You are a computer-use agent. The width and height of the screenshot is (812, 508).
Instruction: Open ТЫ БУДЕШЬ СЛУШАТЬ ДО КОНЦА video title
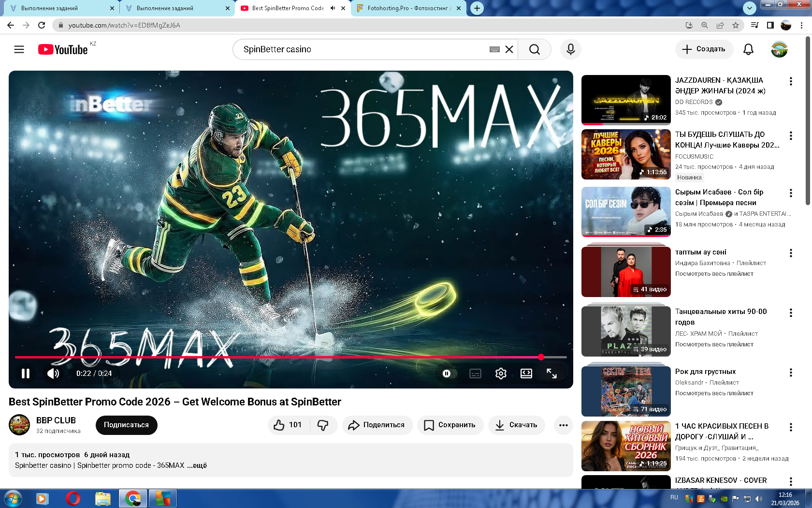pos(727,140)
